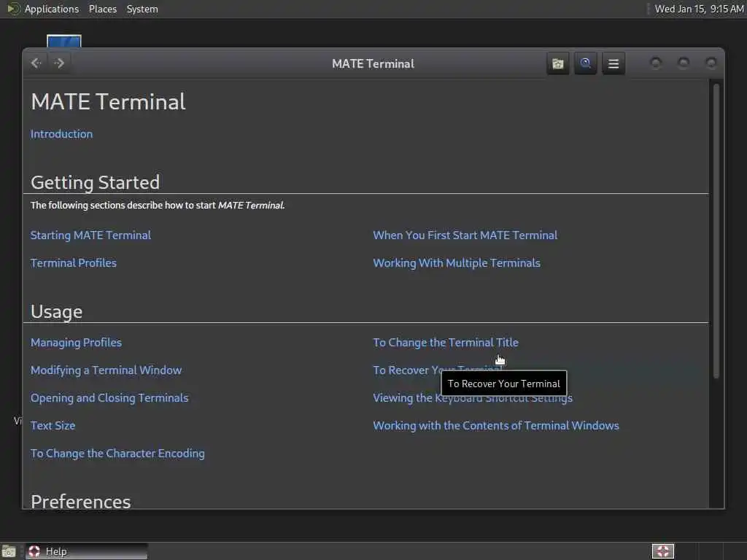This screenshot has width=747, height=560.
Task: Open Working With Multiple Terminals link
Action: pos(457,262)
